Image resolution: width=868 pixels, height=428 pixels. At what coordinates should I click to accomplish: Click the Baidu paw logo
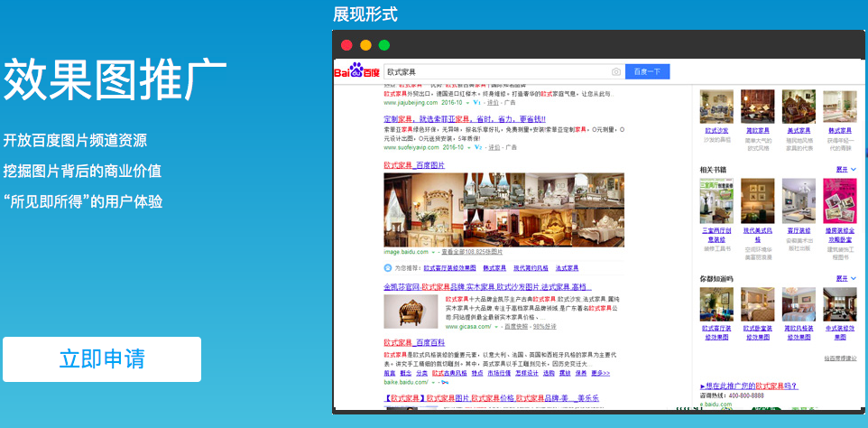point(356,70)
